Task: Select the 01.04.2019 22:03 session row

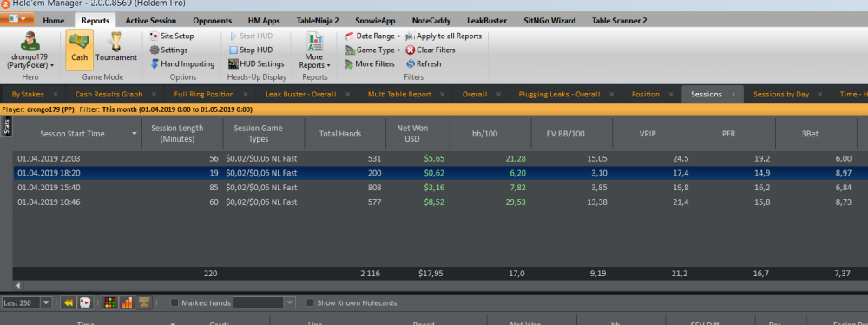Action: tap(440, 159)
